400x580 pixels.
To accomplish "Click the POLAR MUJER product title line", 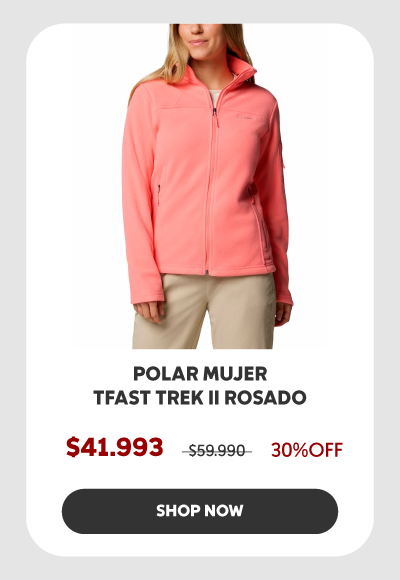I will click(200, 374).
